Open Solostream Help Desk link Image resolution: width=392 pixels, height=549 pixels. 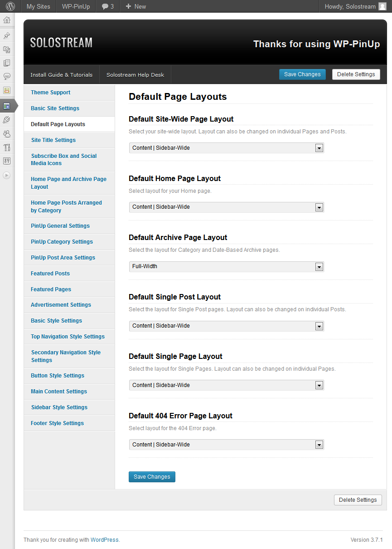pyautogui.click(x=135, y=75)
